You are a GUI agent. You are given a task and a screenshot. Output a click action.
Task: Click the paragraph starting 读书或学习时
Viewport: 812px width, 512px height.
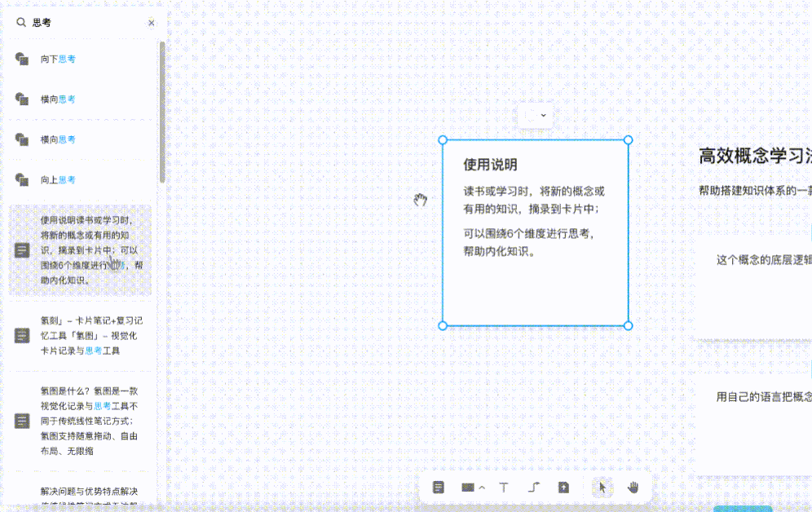534,200
